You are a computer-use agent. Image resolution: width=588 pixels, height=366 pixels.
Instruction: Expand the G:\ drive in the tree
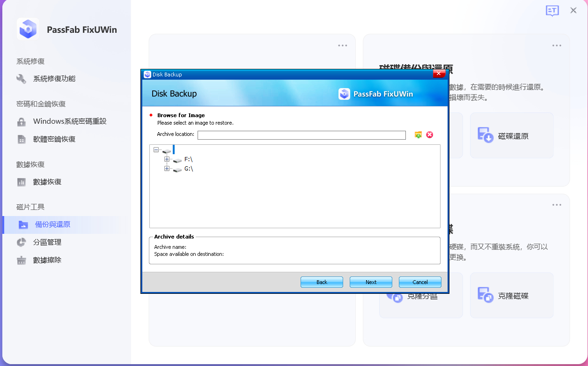167,169
